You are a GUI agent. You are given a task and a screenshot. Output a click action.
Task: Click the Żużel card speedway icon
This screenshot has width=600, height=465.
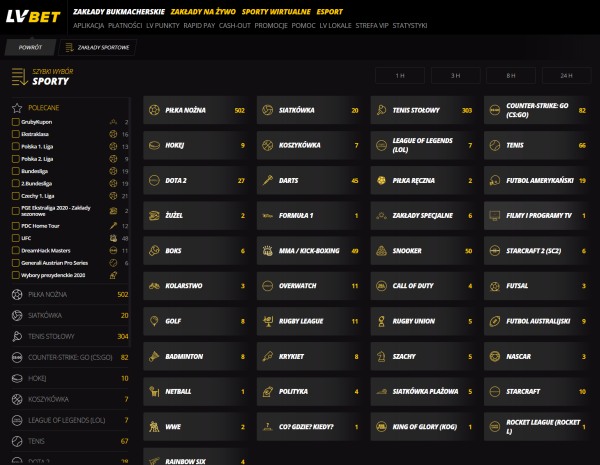[x=154, y=215]
